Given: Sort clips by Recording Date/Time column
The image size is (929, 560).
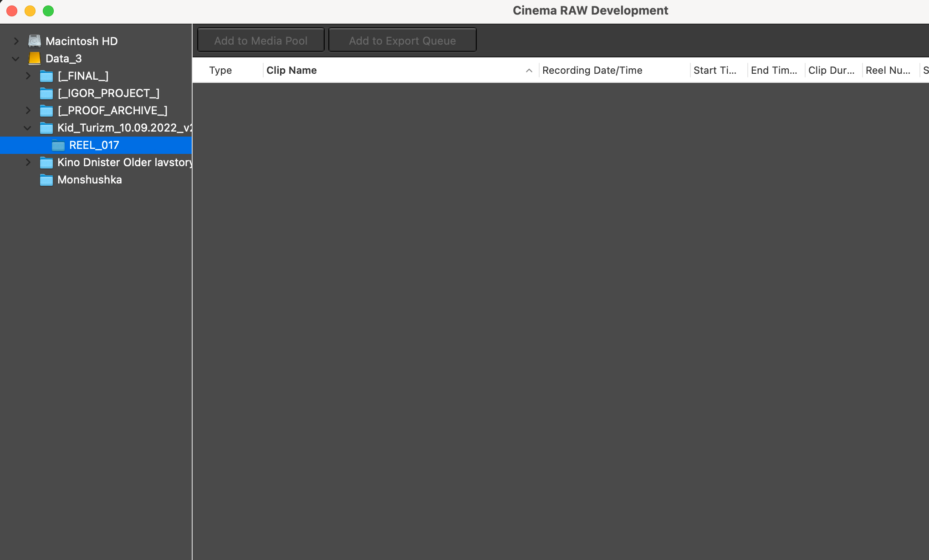Looking at the screenshot, I should point(592,70).
